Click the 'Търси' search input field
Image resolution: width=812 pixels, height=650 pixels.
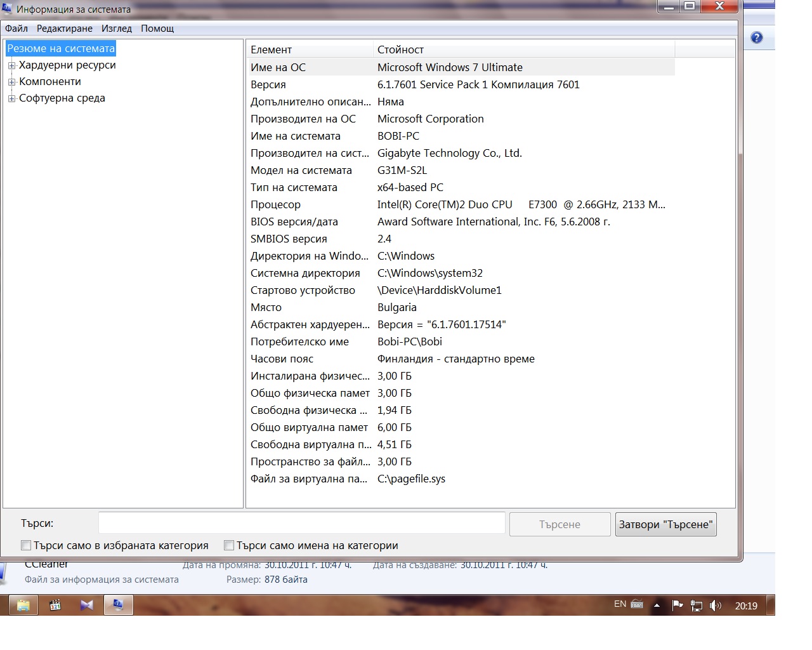coord(301,524)
